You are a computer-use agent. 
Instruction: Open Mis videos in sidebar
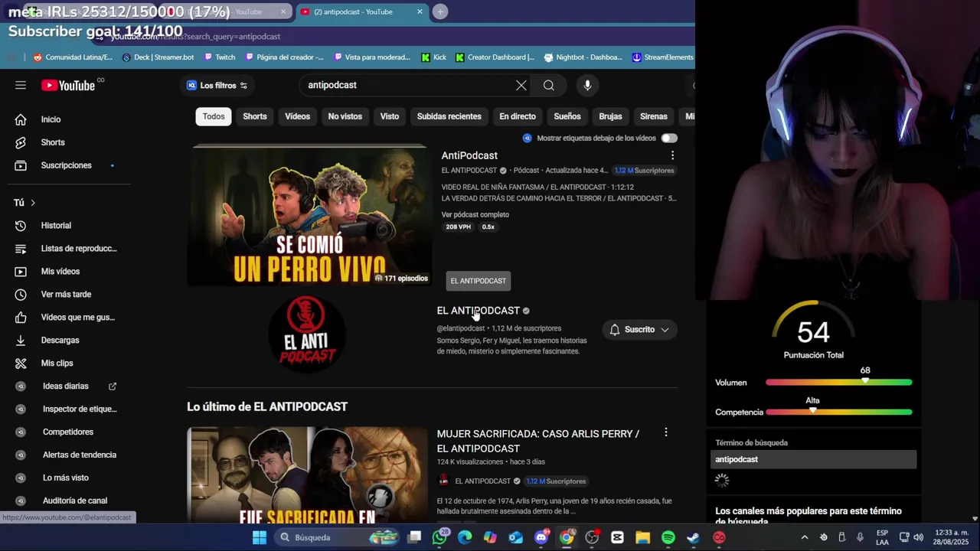tap(60, 272)
